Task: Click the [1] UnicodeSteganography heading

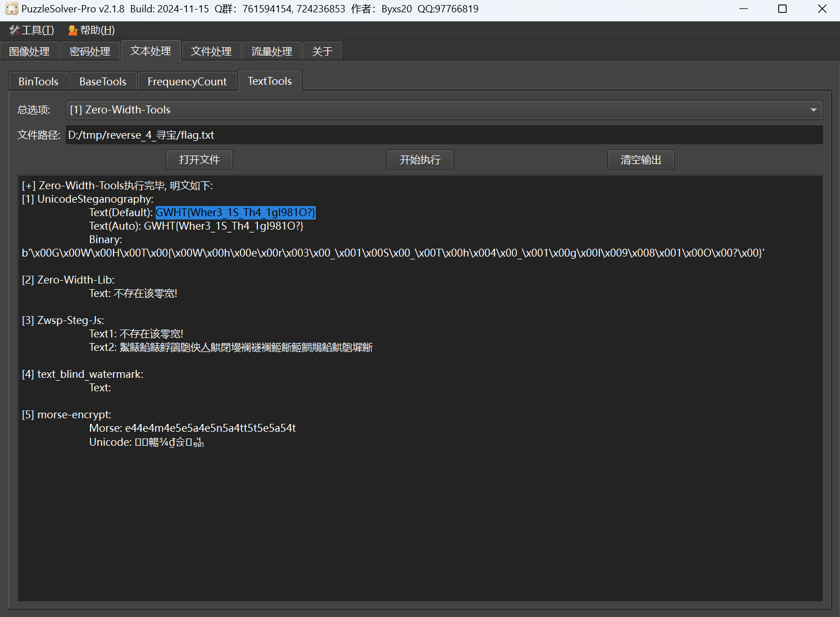Action: tap(88, 199)
